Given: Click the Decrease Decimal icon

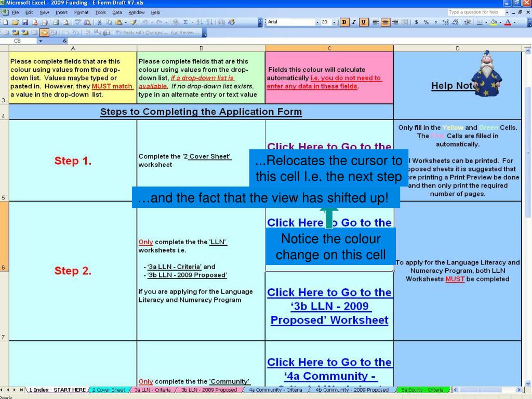Looking at the screenshot, I should pos(455,22).
